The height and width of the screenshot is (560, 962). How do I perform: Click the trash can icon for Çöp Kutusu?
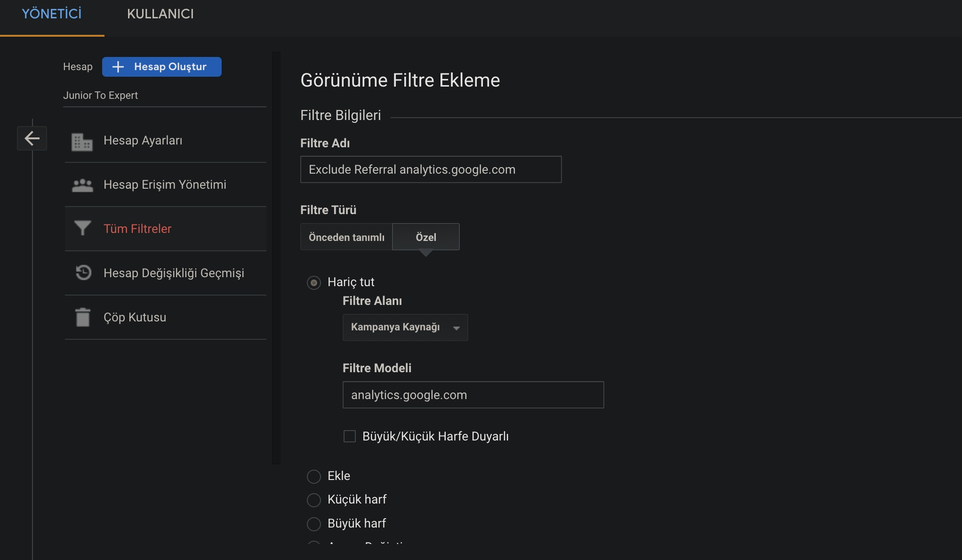click(x=83, y=317)
